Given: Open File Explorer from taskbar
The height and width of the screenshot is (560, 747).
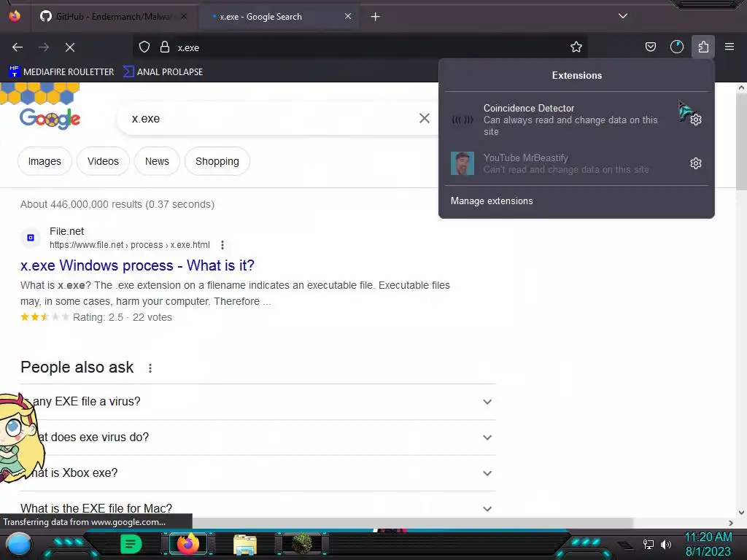Looking at the screenshot, I should click(x=245, y=545).
